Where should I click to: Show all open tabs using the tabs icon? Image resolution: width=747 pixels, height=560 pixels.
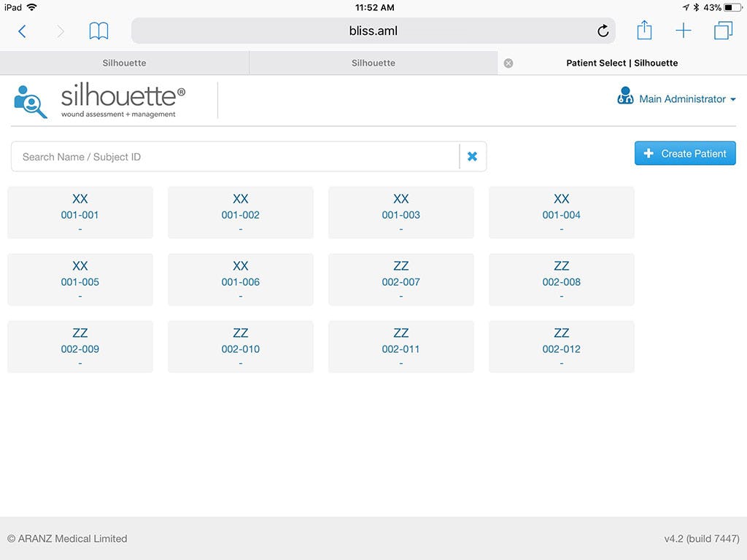(722, 30)
